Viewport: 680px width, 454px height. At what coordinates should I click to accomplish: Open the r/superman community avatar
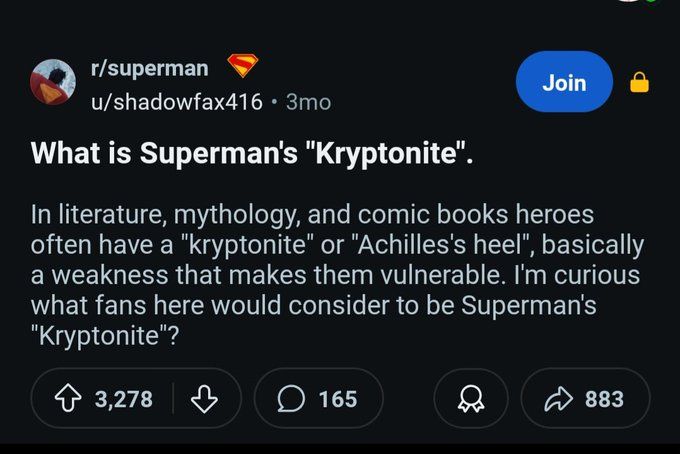53,82
